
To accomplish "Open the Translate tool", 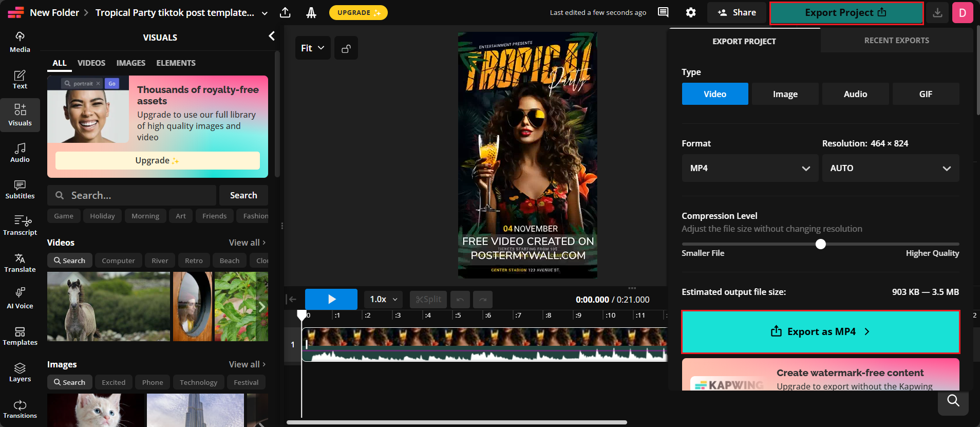I will coord(20,262).
